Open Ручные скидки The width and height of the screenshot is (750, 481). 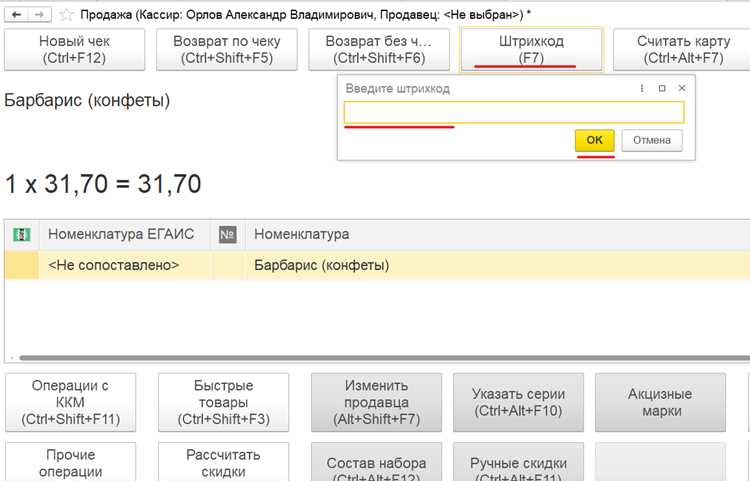pos(518,462)
